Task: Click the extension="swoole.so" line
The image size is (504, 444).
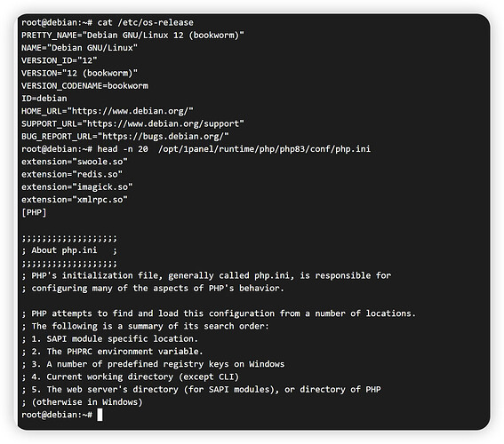Action: coord(75,162)
